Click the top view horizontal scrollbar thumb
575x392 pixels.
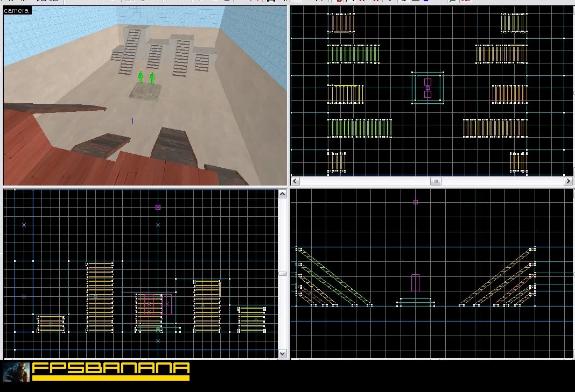435,181
